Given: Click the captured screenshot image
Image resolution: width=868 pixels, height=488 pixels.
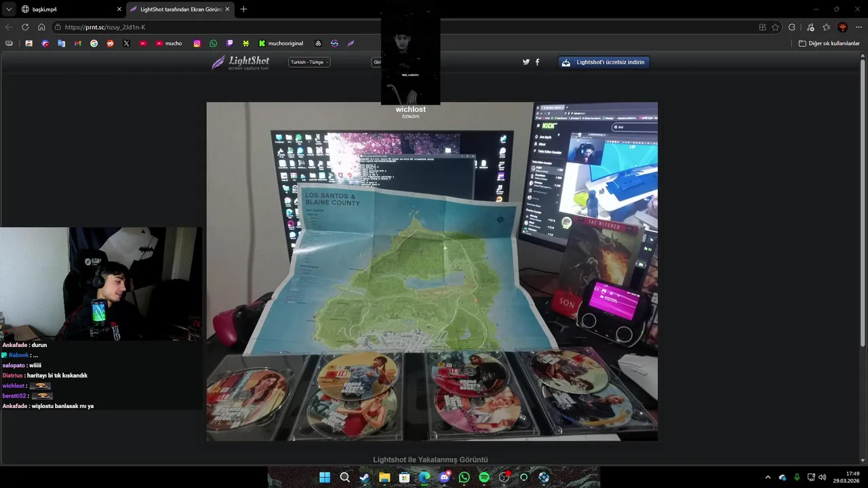Looking at the screenshot, I should pos(432,271).
